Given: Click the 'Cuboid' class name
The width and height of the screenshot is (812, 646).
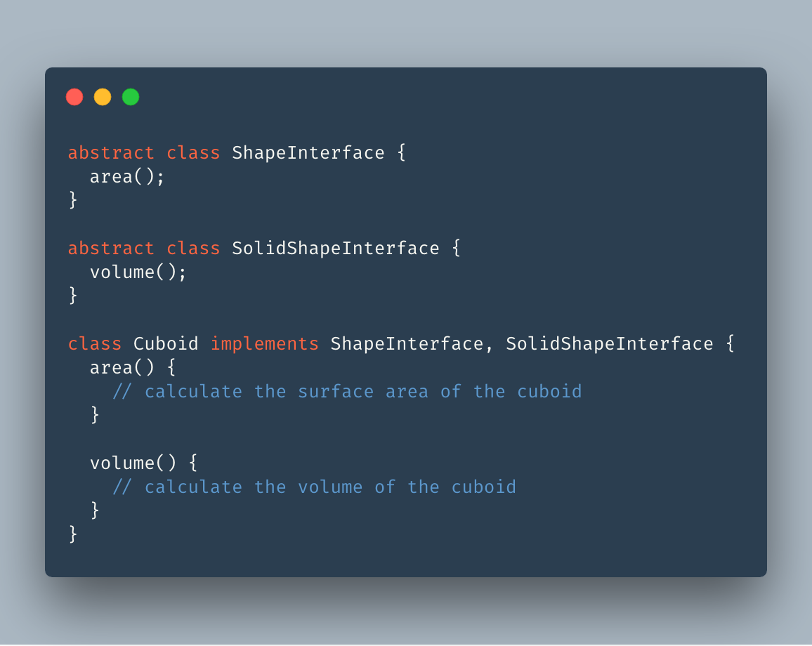Looking at the screenshot, I should pos(166,344).
